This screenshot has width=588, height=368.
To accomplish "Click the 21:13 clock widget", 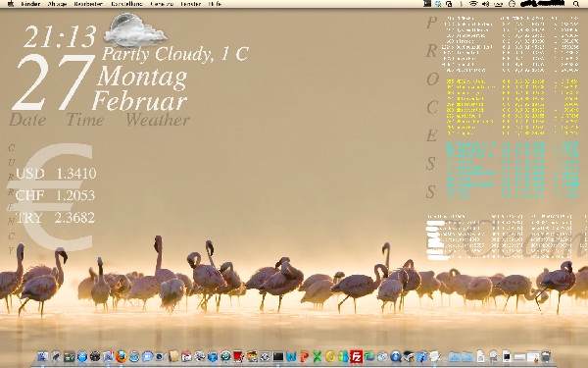I will click(x=60, y=36).
